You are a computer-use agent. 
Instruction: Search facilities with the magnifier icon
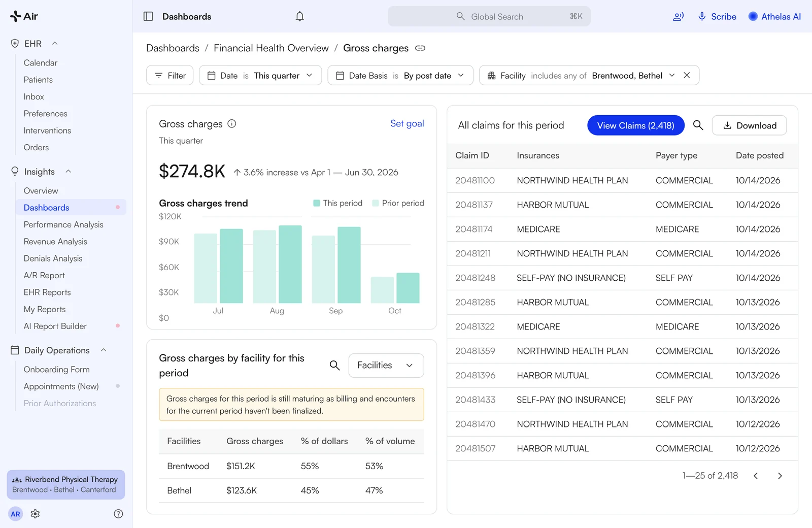tap(335, 366)
